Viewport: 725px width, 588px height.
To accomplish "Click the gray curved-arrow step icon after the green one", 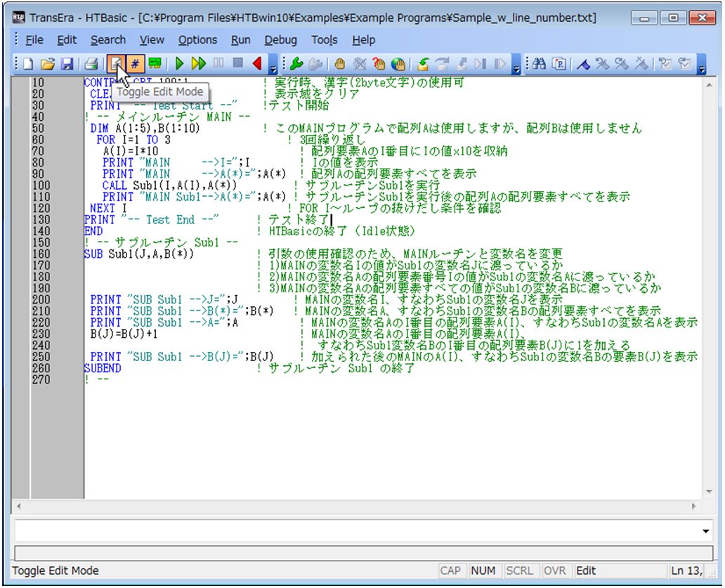I will click(443, 64).
